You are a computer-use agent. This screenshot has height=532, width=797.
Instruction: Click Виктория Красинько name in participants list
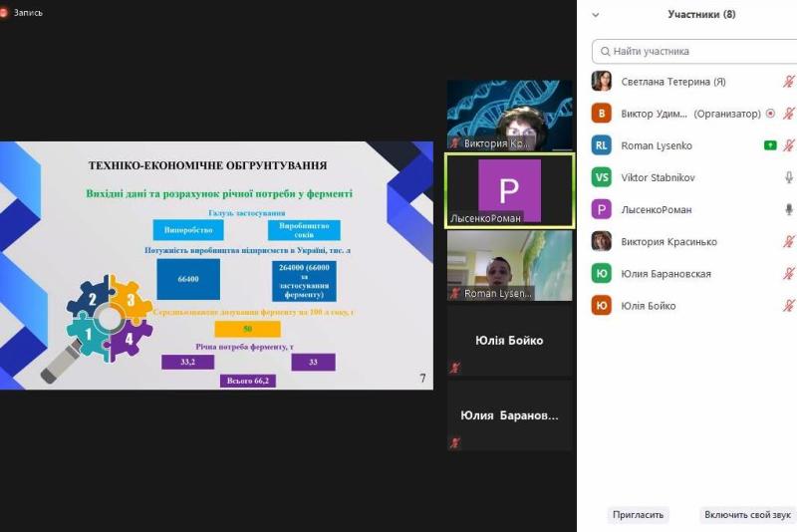(x=668, y=242)
